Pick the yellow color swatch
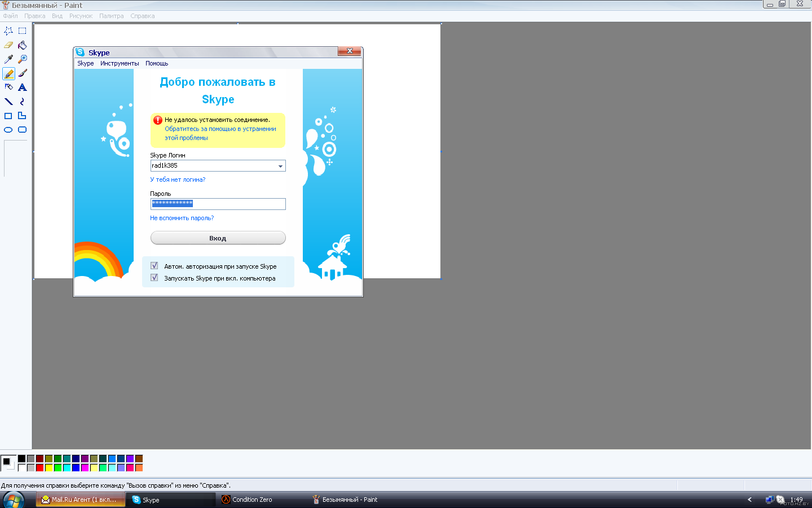This screenshot has width=812, height=508. [48, 468]
